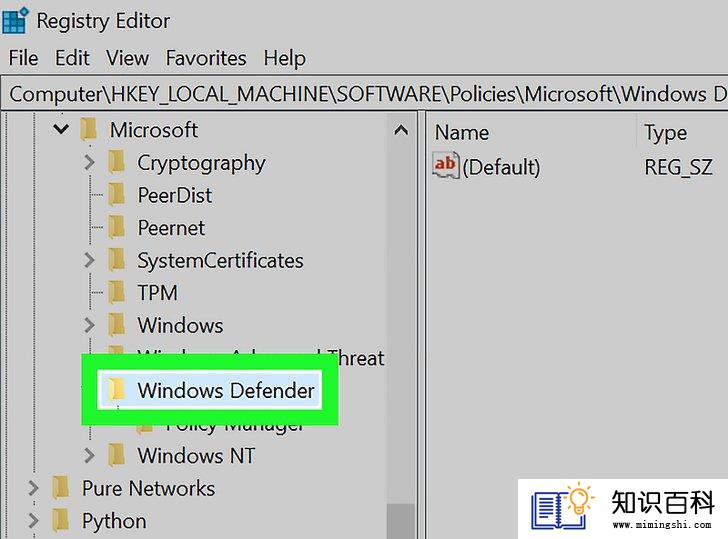Viewport: 728px width, 539px height.
Task: Select the SystemCertificates folder icon
Action: pos(117,260)
